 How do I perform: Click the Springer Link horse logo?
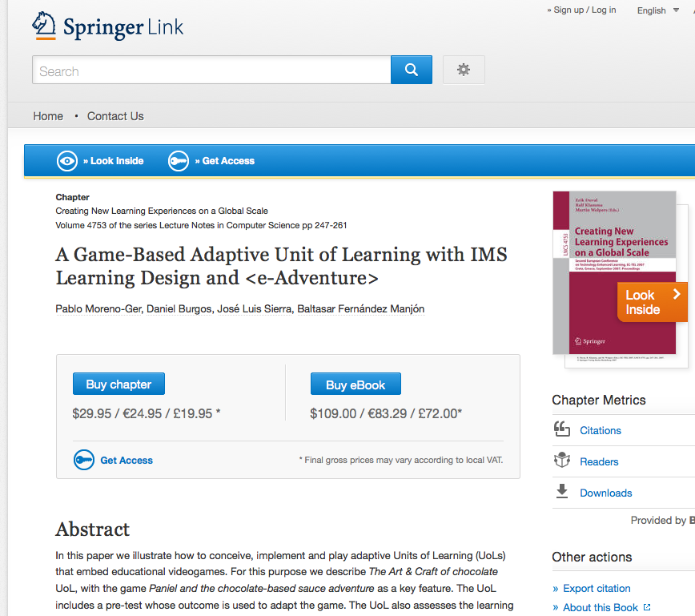click(45, 26)
